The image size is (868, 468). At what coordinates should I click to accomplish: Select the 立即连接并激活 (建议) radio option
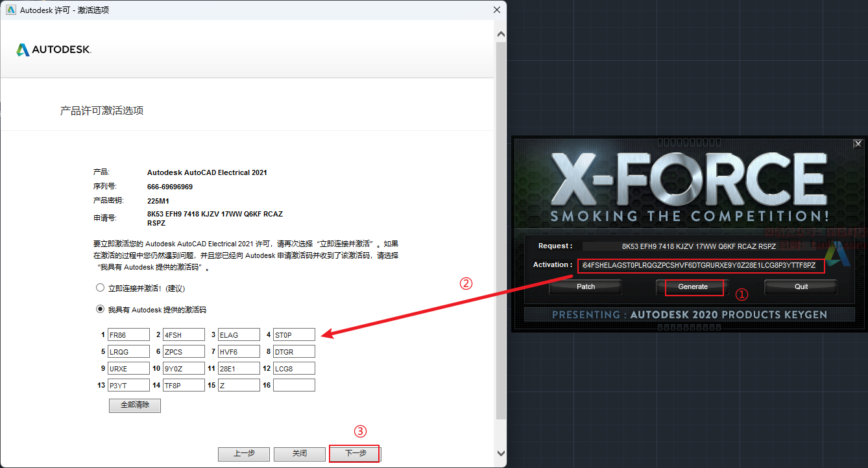(x=100, y=288)
